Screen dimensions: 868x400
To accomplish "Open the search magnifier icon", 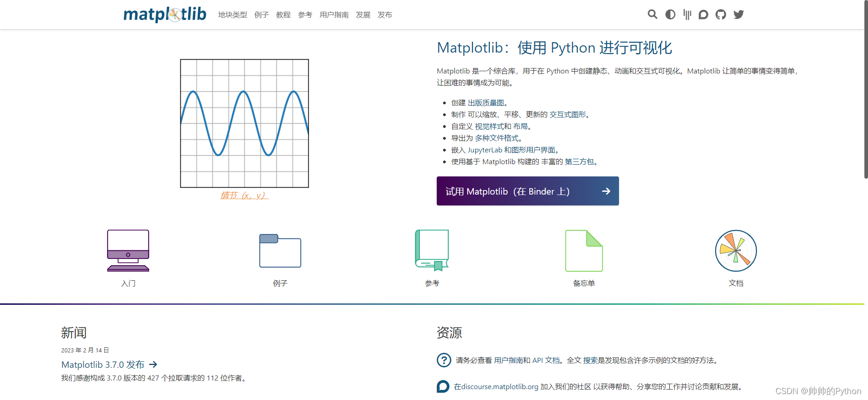I will pos(652,15).
